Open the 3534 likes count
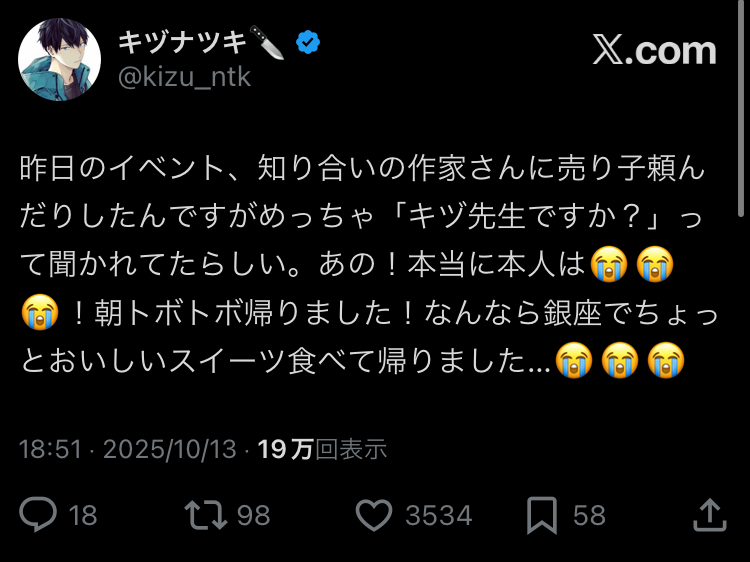The height and width of the screenshot is (562, 750). point(438,515)
